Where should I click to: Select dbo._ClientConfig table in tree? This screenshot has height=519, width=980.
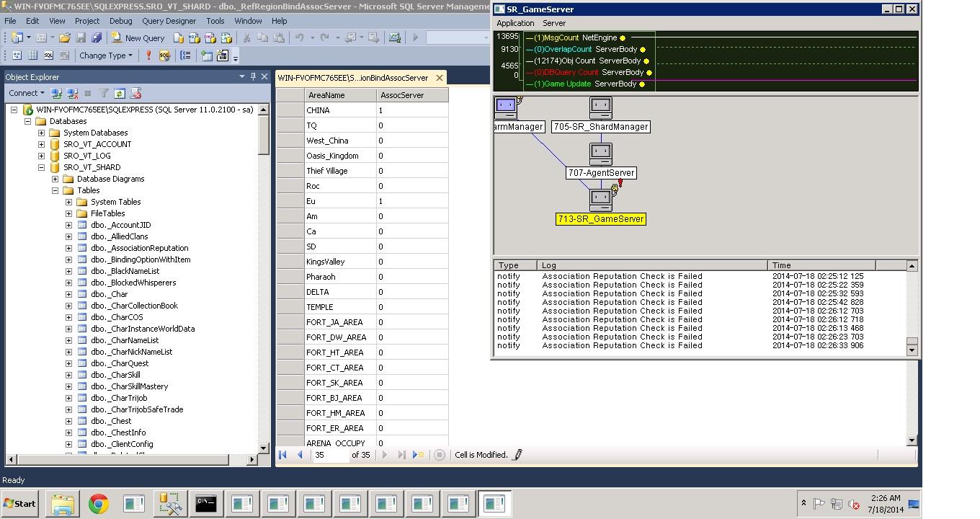122,444
